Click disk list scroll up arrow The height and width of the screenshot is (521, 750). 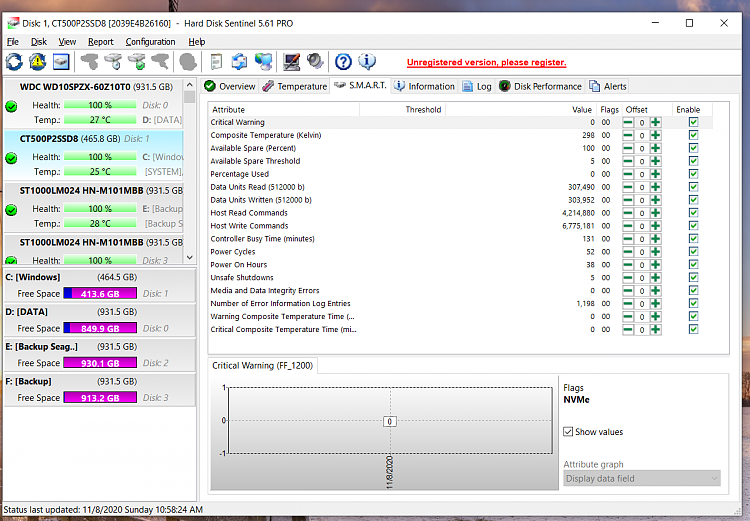189,85
